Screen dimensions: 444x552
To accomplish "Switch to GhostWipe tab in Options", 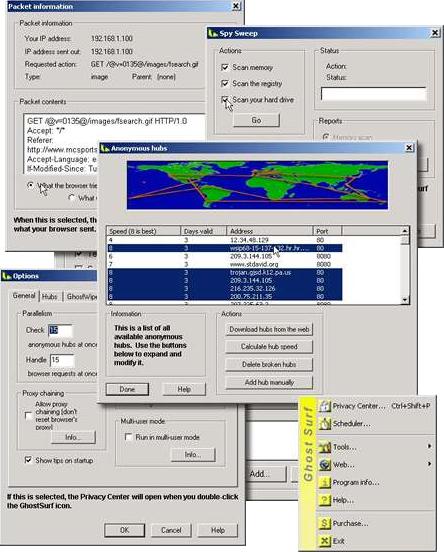I will (x=81, y=297).
